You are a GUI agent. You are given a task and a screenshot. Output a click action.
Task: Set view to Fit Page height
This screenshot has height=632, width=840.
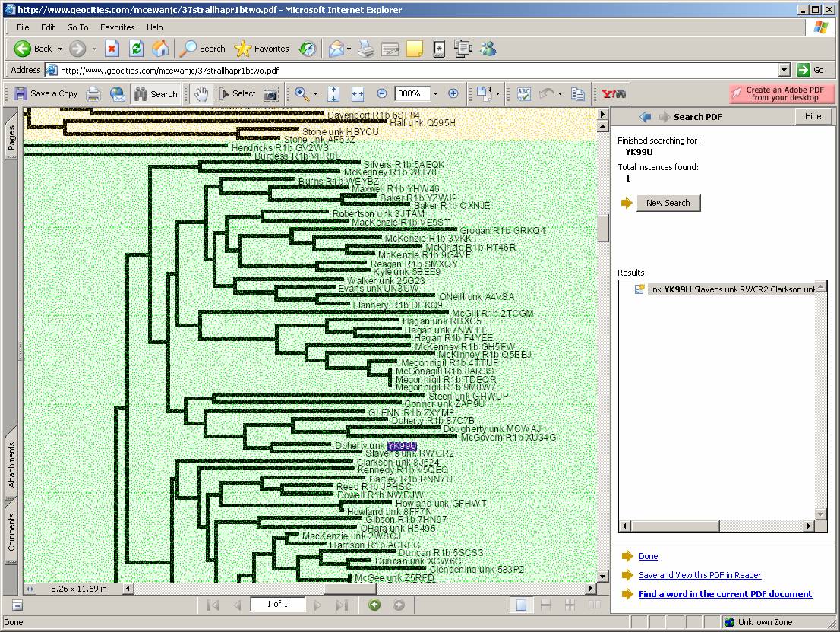[x=333, y=94]
